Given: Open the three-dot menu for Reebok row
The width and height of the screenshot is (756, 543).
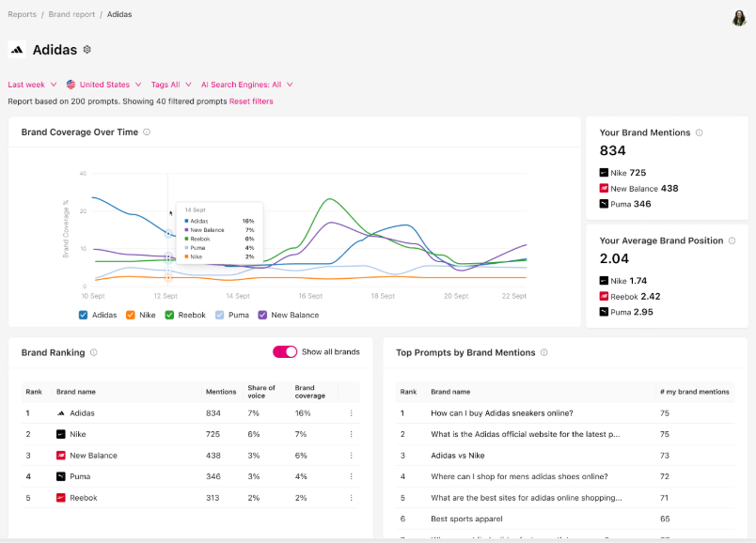Looking at the screenshot, I should tap(351, 498).
